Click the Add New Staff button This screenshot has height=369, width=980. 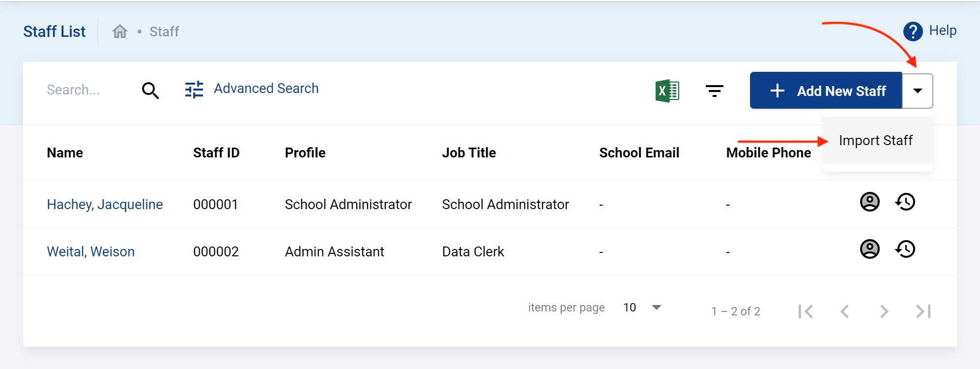pyautogui.click(x=826, y=91)
